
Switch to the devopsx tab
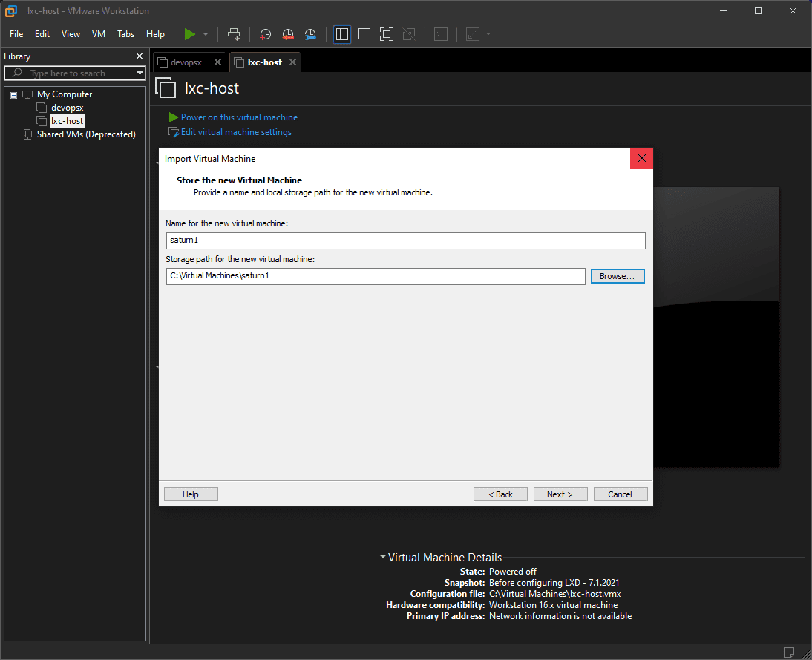(186, 62)
